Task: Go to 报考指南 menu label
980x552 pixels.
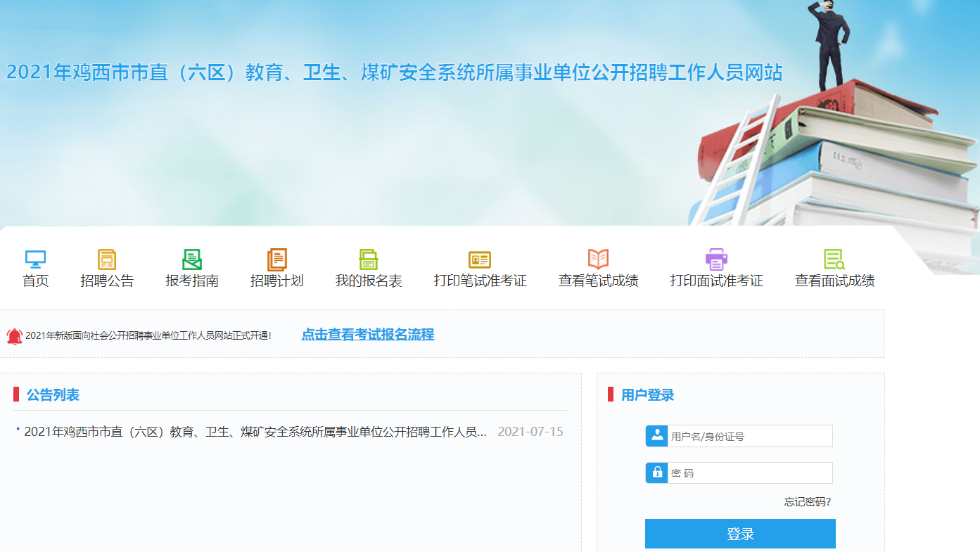Action: [x=192, y=281]
